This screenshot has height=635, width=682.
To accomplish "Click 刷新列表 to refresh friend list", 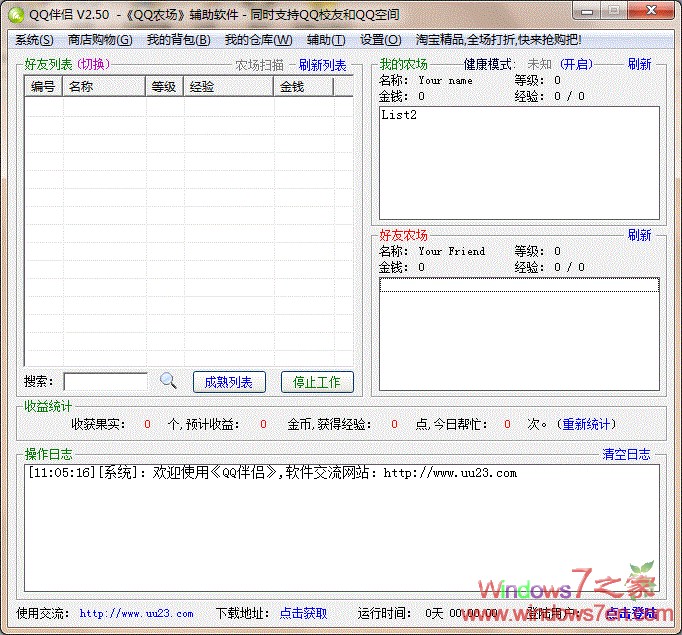I will [322, 66].
